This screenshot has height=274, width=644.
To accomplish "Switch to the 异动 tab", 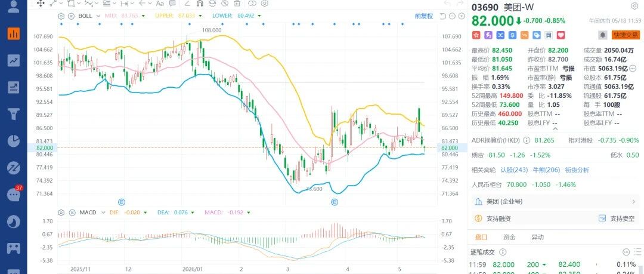I will coord(538,237).
